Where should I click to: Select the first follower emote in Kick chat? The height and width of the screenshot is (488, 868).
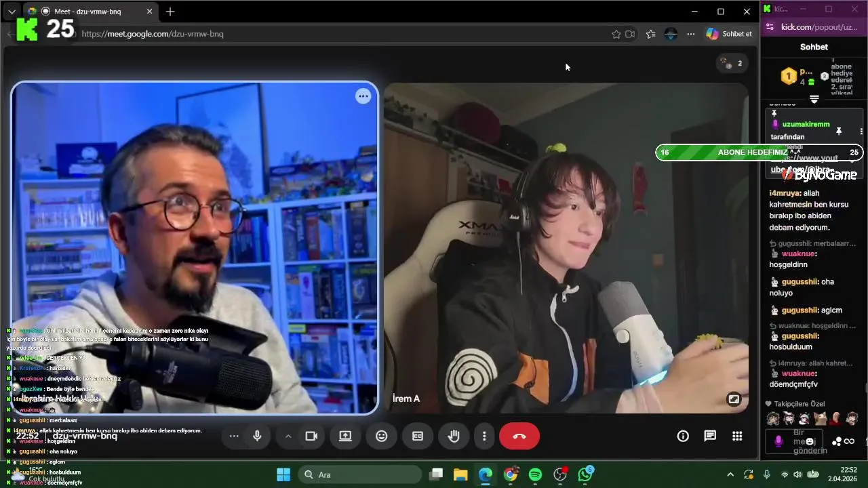[x=772, y=418]
